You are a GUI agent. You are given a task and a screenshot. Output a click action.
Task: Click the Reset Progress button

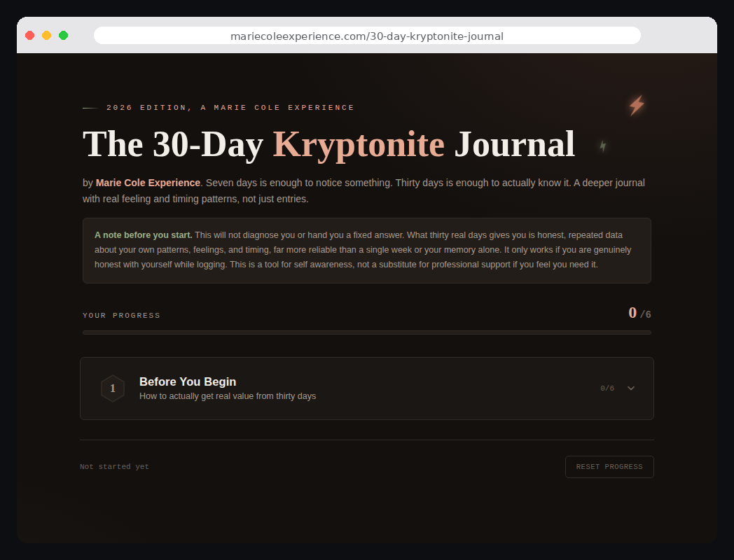tap(609, 467)
